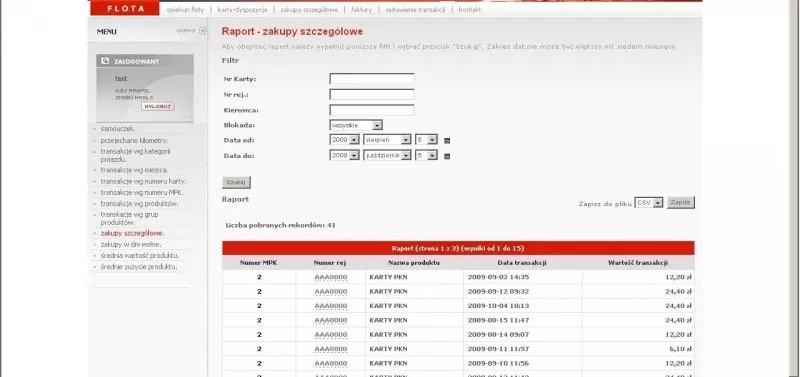800x377 pixels.
Task: Click the Numer rej column header
Action: [x=330, y=263]
